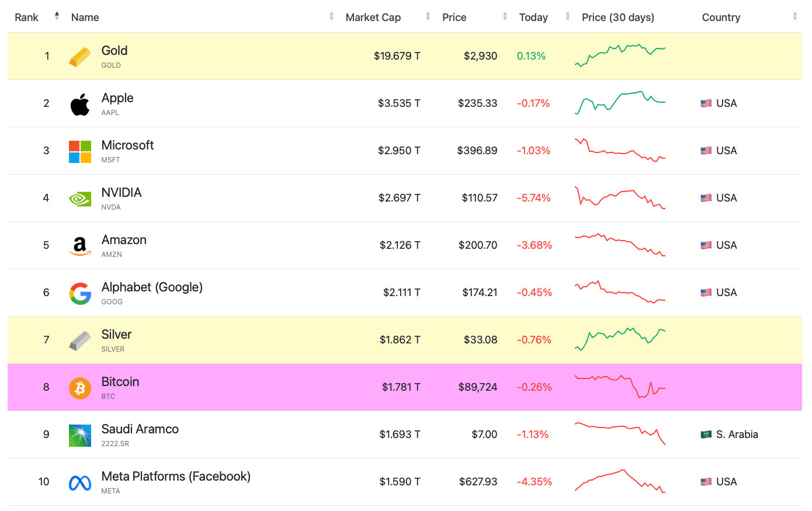Viewport: 812px width, 511px height.
Task: View Silver 30-day price chart
Action: pos(620,339)
